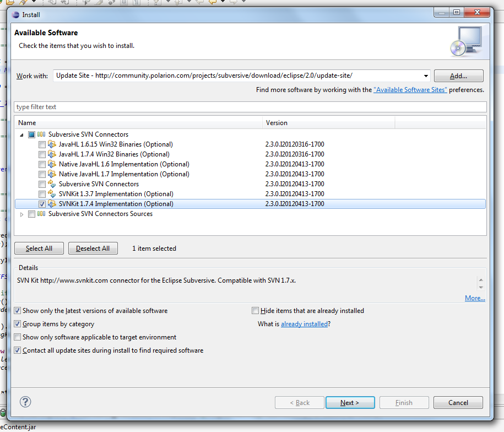Open the Work with update site dropdown
The width and height of the screenshot is (504, 432).
426,76
